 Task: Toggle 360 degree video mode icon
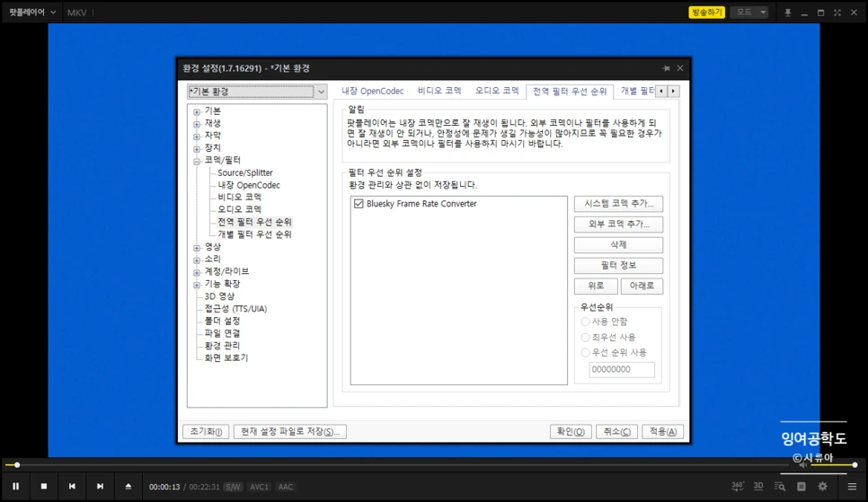(738, 486)
